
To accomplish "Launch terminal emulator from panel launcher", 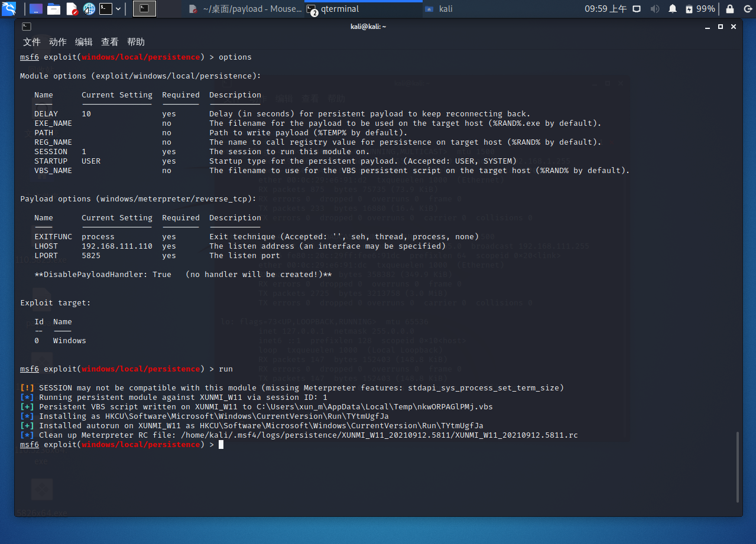I will pyautogui.click(x=106, y=9).
